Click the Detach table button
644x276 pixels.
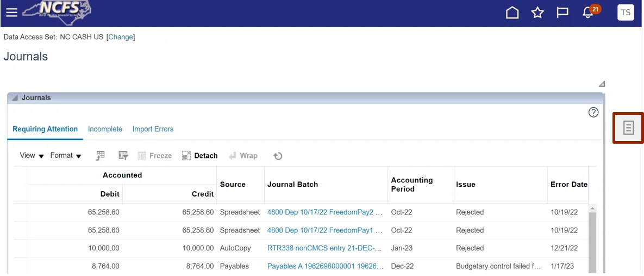(199, 156)
